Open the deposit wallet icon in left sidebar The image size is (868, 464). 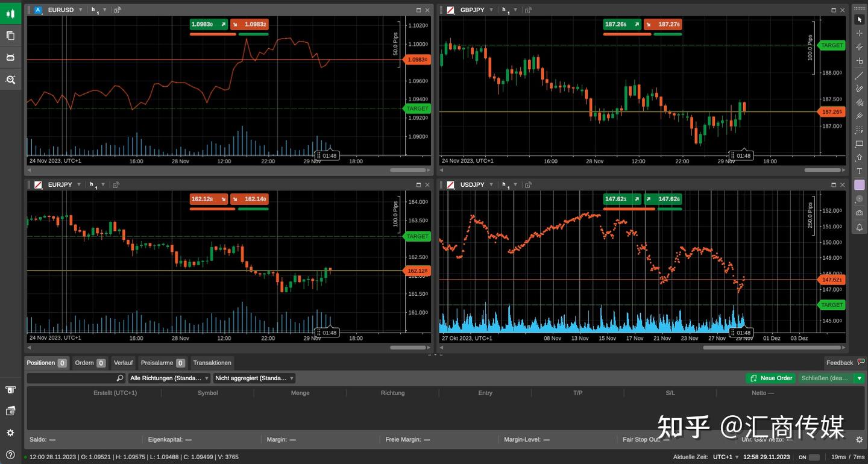click(x=10, y=390)
